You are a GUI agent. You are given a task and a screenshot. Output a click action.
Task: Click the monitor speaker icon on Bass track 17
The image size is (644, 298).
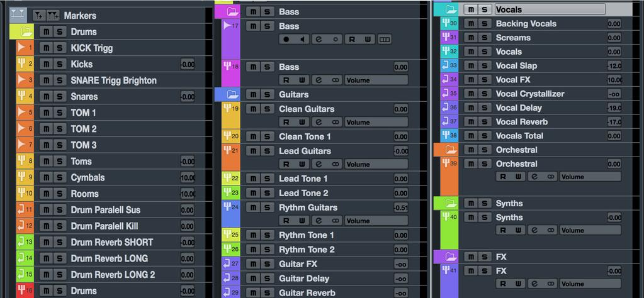point(303,40)
